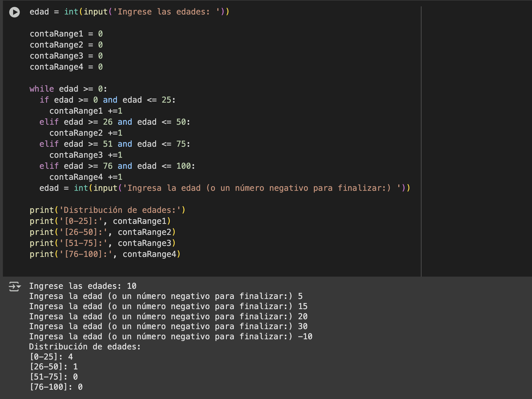Click the 'Ingrese las edades: 10' output line

pos(83,286)
